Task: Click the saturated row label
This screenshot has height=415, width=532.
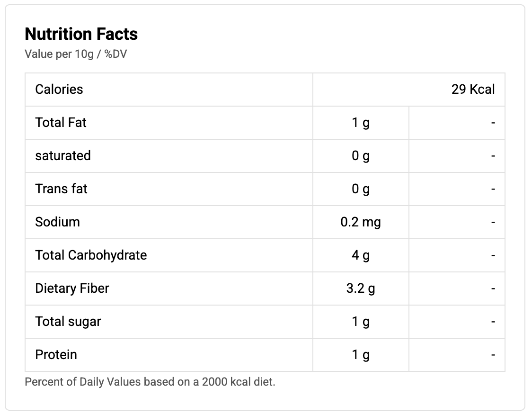Action: pyautogui.click(x=63, y=156)
